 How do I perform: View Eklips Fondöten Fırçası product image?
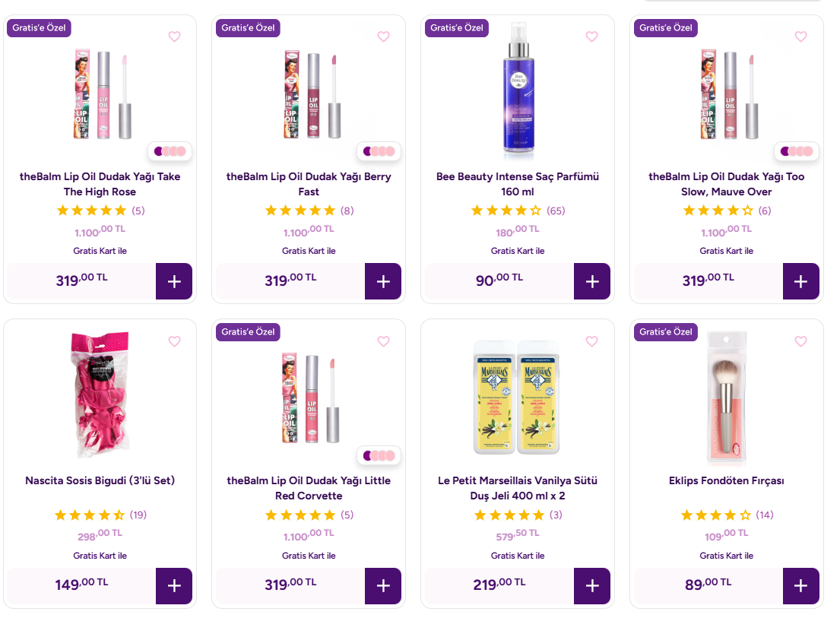(726, 395)
